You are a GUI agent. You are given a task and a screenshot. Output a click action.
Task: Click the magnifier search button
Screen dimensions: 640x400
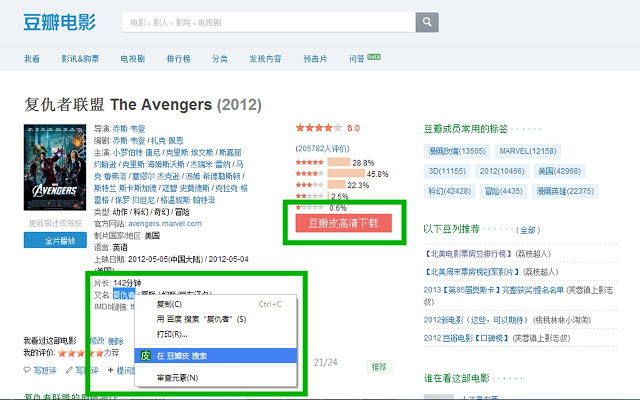[x=427, y=22]
